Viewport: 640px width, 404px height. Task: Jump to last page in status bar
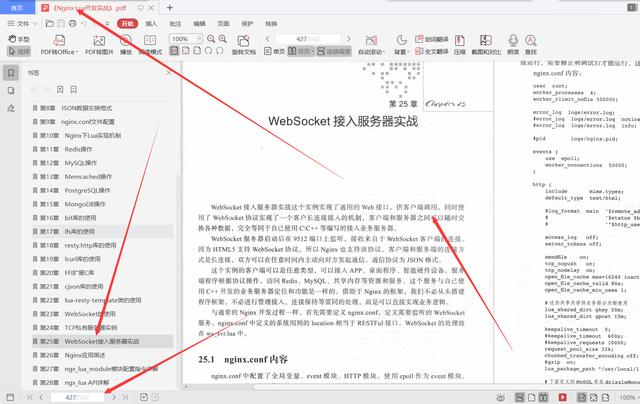(125, 397)
